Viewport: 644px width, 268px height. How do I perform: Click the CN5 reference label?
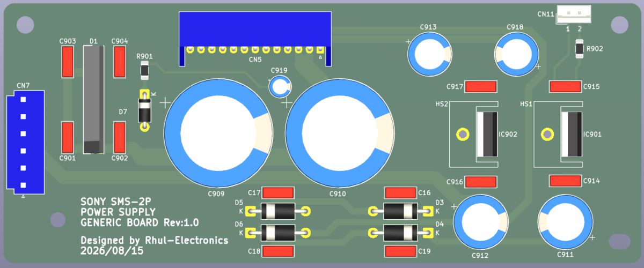coord(255,59)
